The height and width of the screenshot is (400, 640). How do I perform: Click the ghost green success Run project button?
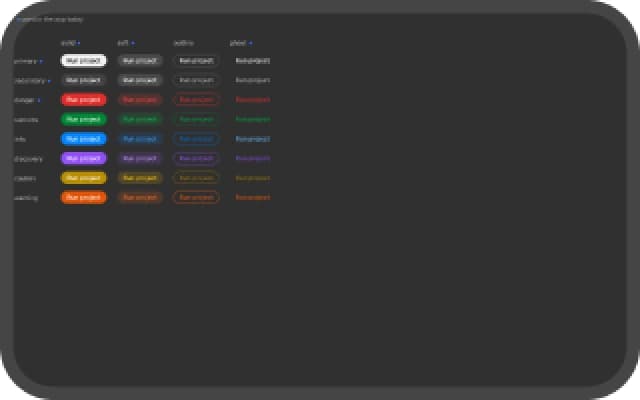pyautogui.click(x=253, y=119)
